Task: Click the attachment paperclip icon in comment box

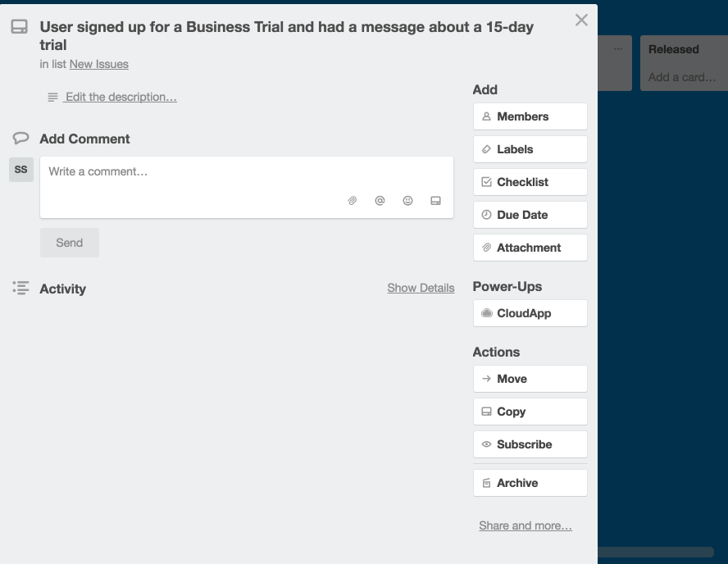Action: [x=352, y=201]
